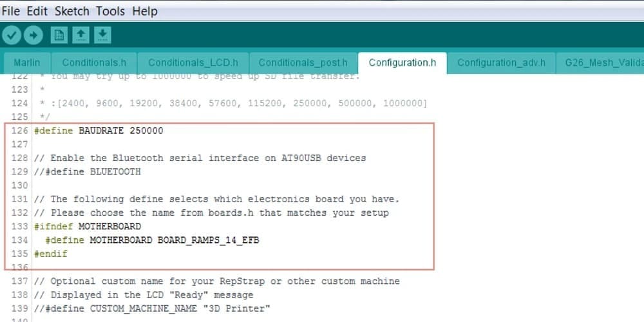Open the Tools menu
644x322 pixels.
(111, 11)
